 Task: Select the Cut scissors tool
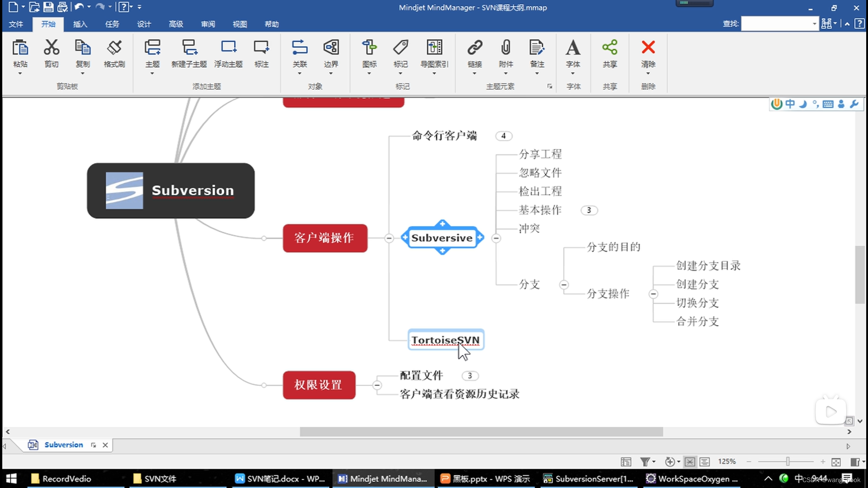[x=51, y=47]
